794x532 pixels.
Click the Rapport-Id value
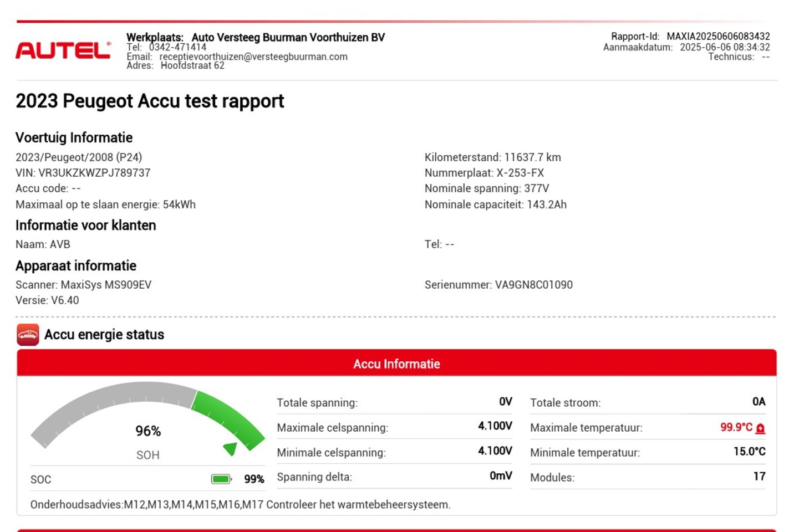point(718,37)
